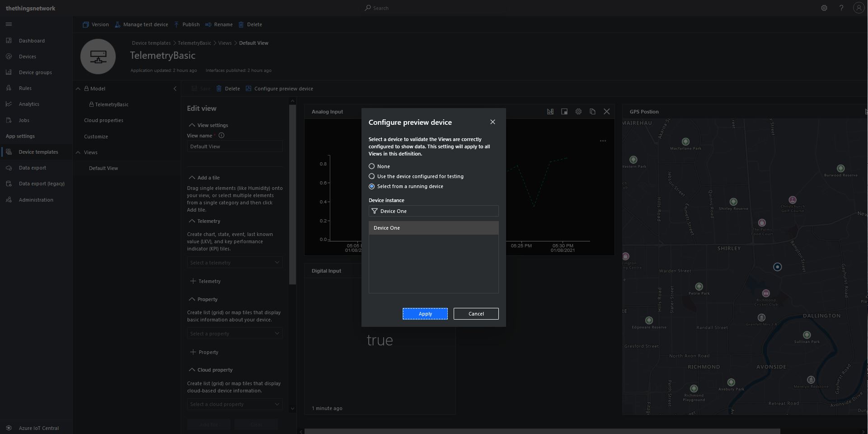Click the View name info icon
Viewport: 868px width, 434px height.
click(221, 136)
